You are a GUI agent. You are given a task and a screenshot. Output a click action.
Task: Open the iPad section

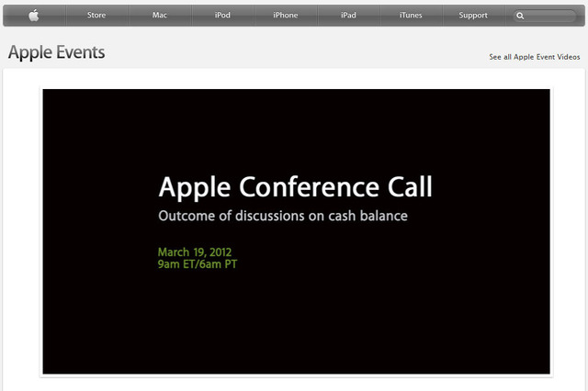[x=348, y=16]
